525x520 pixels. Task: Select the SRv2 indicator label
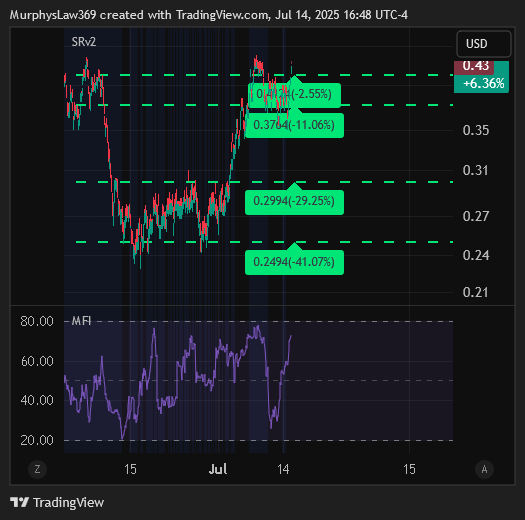[84, 42]
